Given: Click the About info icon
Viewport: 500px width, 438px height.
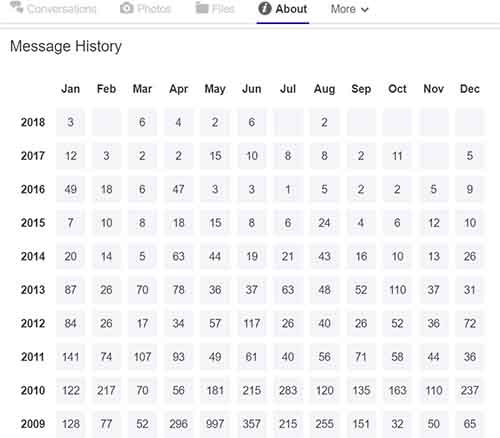Looking at the screenshot, I should [265, 9].
